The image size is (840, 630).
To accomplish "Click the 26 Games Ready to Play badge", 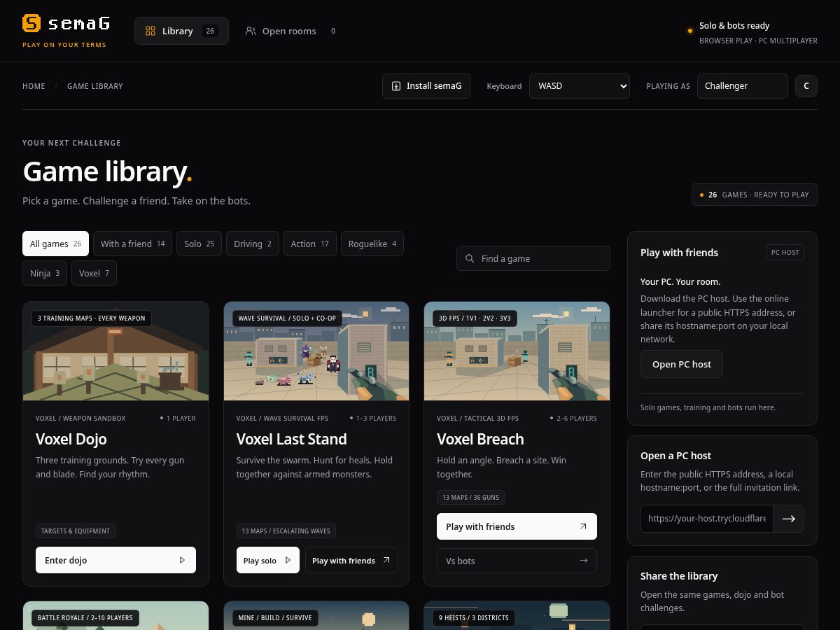I will (x=755, y=195).
